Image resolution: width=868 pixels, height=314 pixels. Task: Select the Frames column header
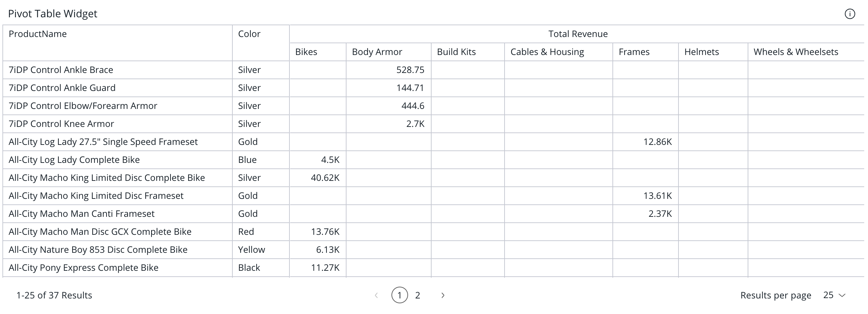[634, 52]
